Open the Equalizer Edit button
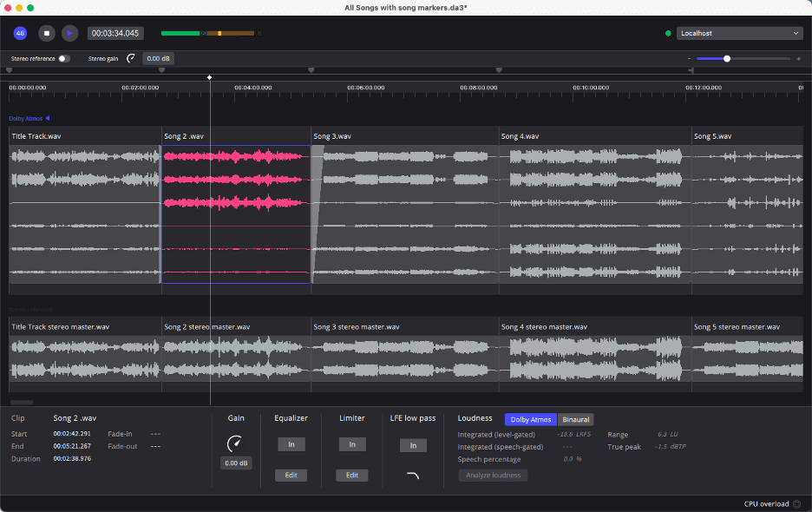The width and height of the screenshot is (812, 512). click(291, 476)
